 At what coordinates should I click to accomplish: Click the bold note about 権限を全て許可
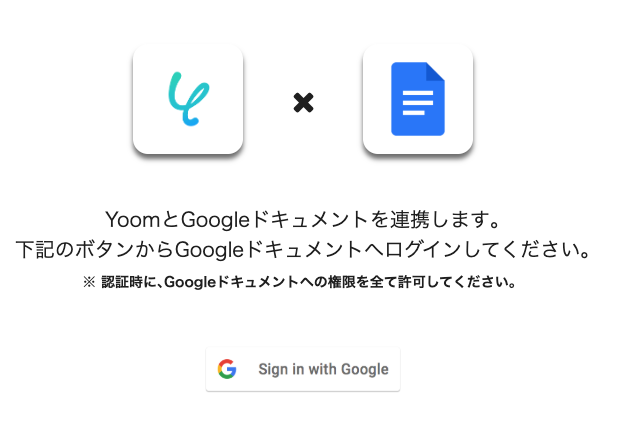coord(300,282)
